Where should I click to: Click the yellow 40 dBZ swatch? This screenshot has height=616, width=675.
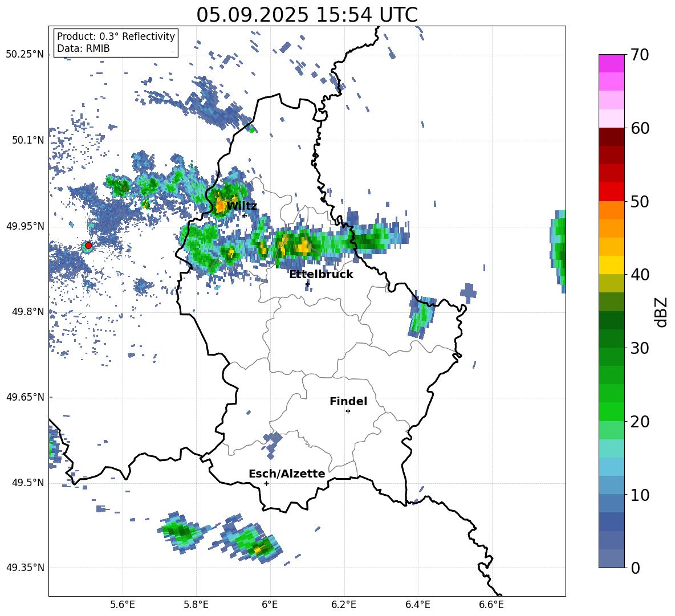click(x=611, y=266)
